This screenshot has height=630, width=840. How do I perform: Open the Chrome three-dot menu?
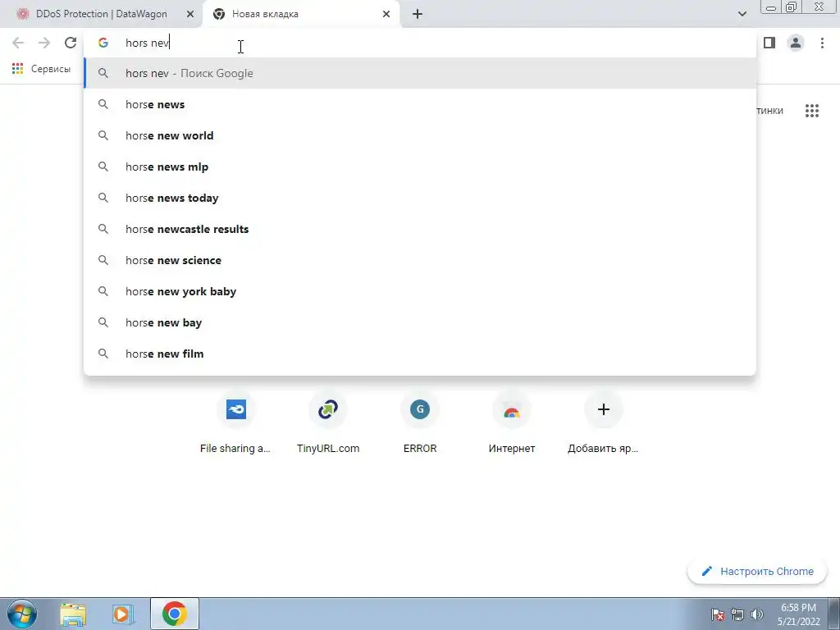pos(822,43)
